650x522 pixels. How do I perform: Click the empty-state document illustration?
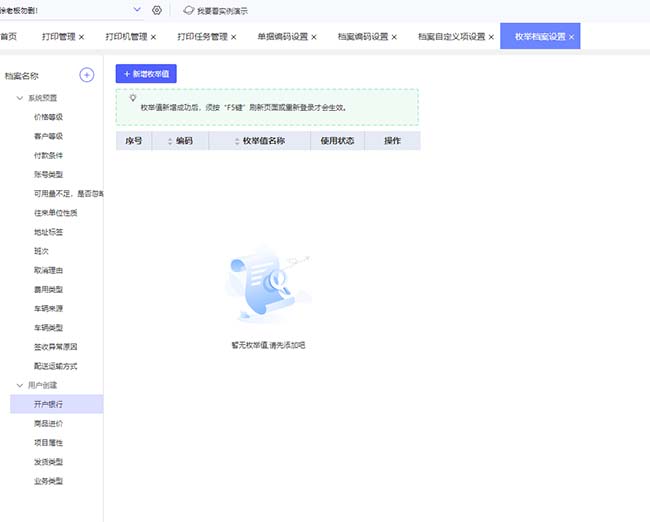[267, 286]
